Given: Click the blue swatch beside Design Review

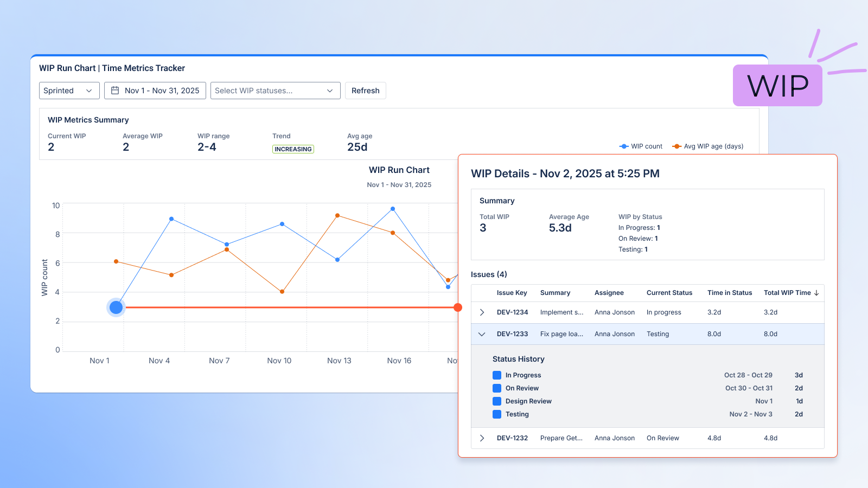Looking at the screenshot, I should pos(497,401).
